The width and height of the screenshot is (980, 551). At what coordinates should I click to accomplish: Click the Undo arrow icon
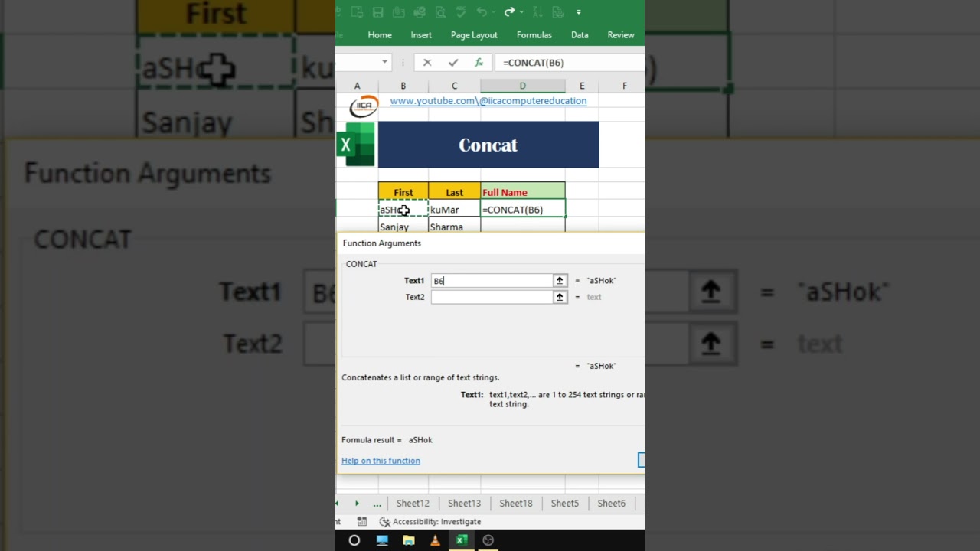[x=482, y=12]
